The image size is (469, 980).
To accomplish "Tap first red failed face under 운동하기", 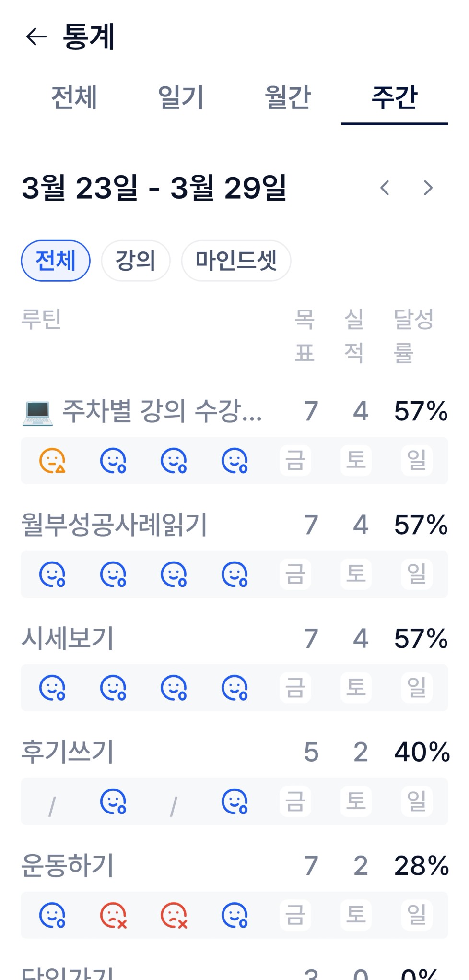I will coord(113,915).
